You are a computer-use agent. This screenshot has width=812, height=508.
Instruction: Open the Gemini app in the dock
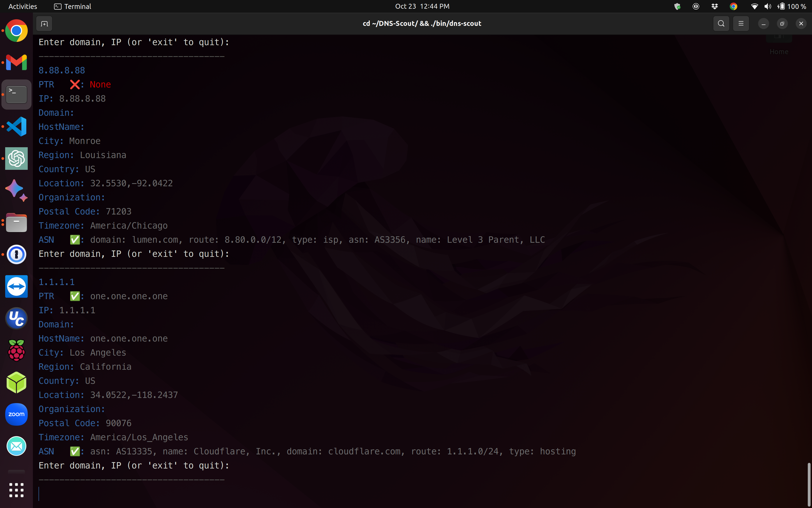click(x=16, y=190)
